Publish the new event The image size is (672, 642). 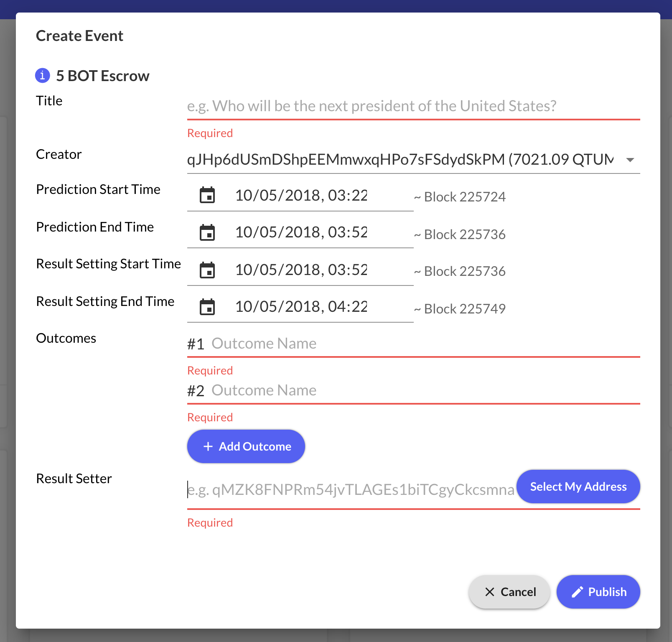point(598,591)
